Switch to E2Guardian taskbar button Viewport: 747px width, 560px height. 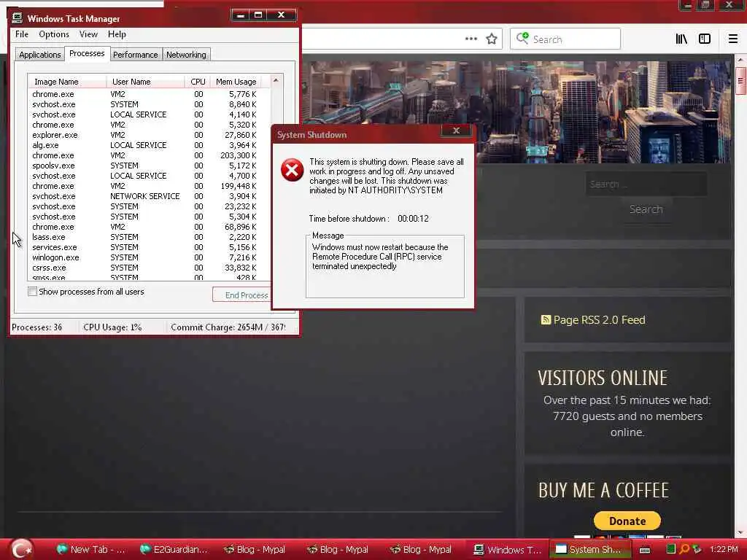[x=174, y=550]
